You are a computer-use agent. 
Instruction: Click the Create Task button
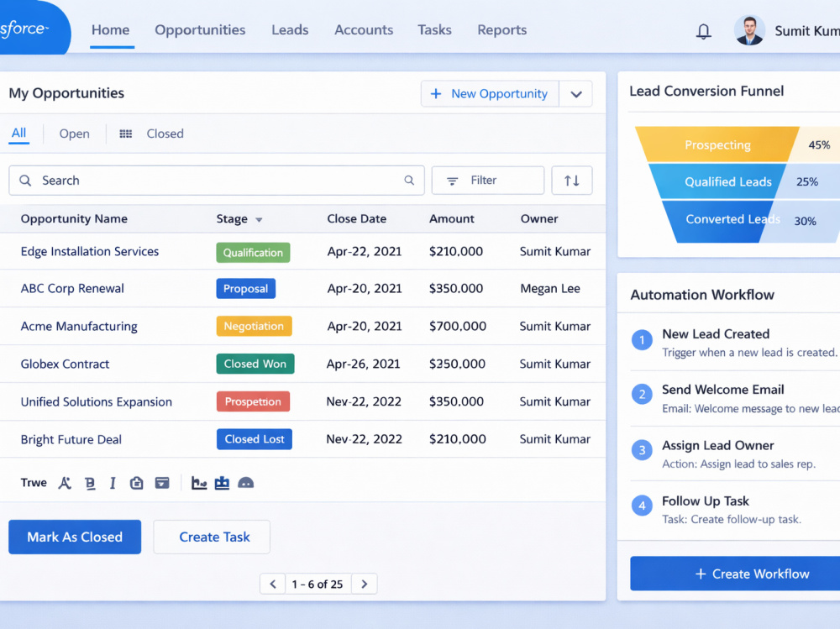tap(212, 537)
